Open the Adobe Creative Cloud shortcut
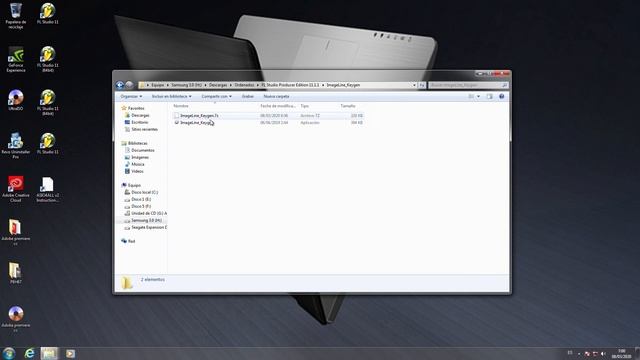The image size is (640, 360). (16, 189)
